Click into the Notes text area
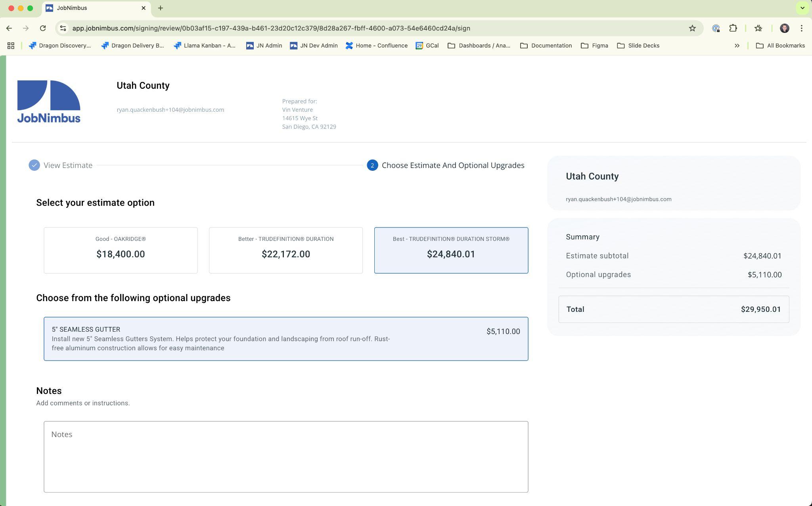The height and width of the screenshot is (506, 812). [285, 456]
